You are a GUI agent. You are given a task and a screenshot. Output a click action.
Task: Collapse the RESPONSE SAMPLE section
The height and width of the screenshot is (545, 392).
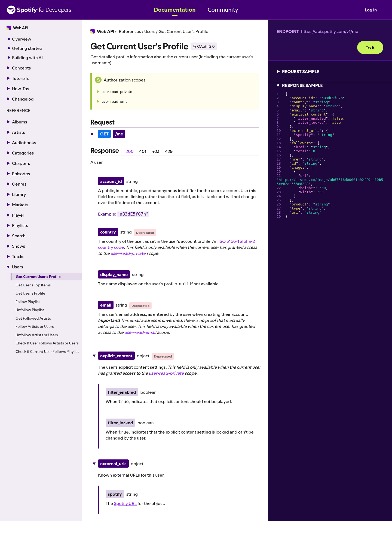pyautogui.click(x=300, y=85)
